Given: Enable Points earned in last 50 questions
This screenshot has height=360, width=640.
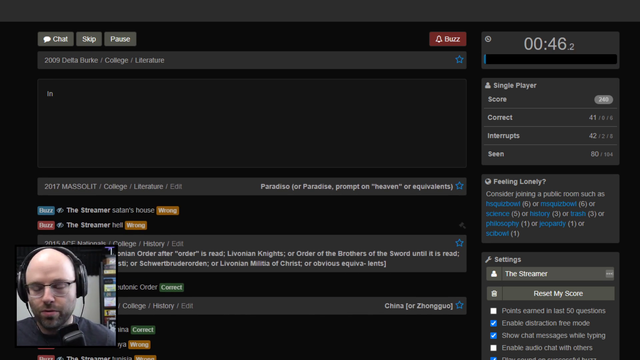Looking at the screenshot, I should coord(493,311).
